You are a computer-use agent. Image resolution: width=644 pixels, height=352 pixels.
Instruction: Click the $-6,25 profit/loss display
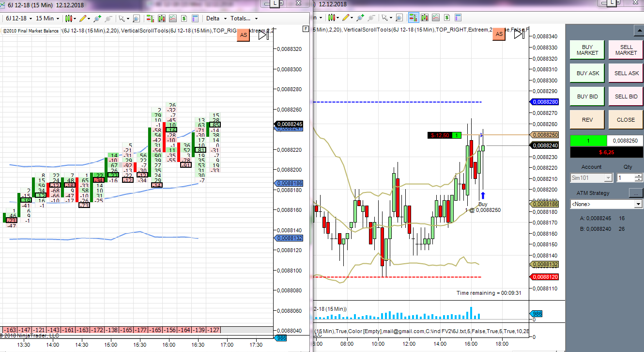[x=607, y=152]
